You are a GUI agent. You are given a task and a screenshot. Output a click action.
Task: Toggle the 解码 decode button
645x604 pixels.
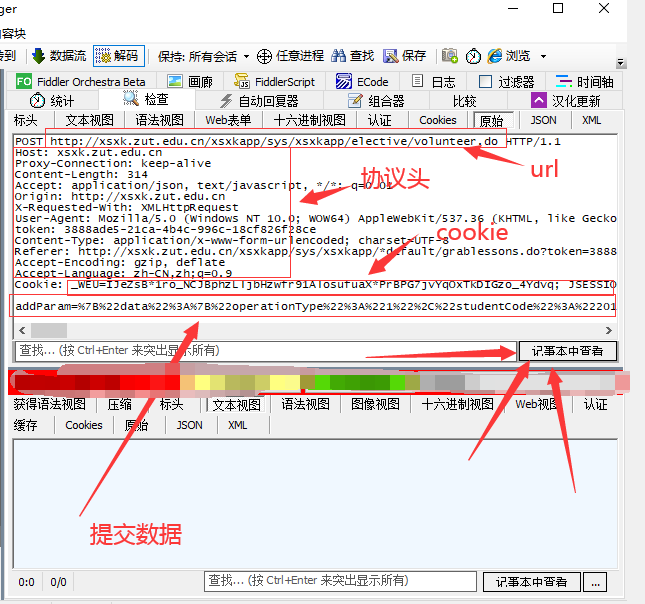[x=119, y=56]
